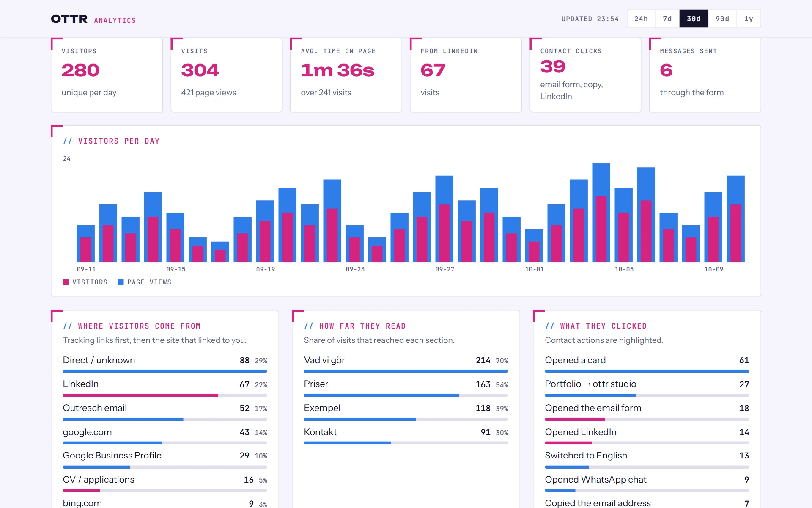Click the Opened WhatsApp chat row

coord(647,483)
